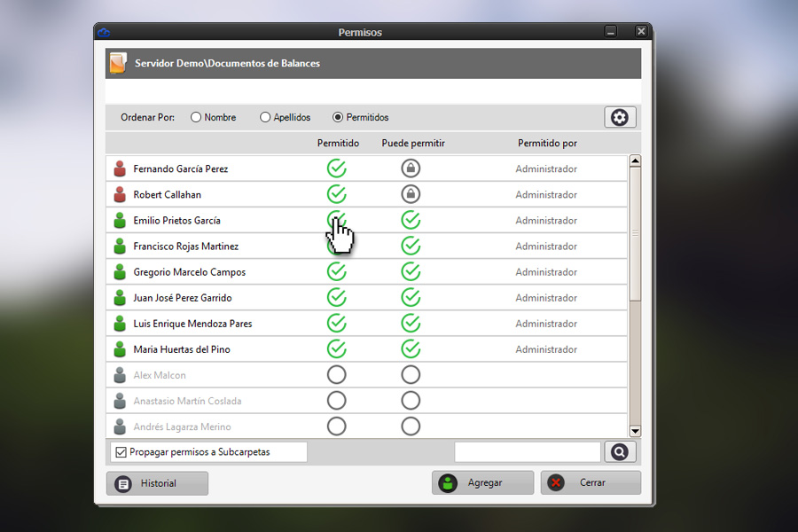Click lock icon for Robert Callahan
The image size is (798, 532).
411,194
